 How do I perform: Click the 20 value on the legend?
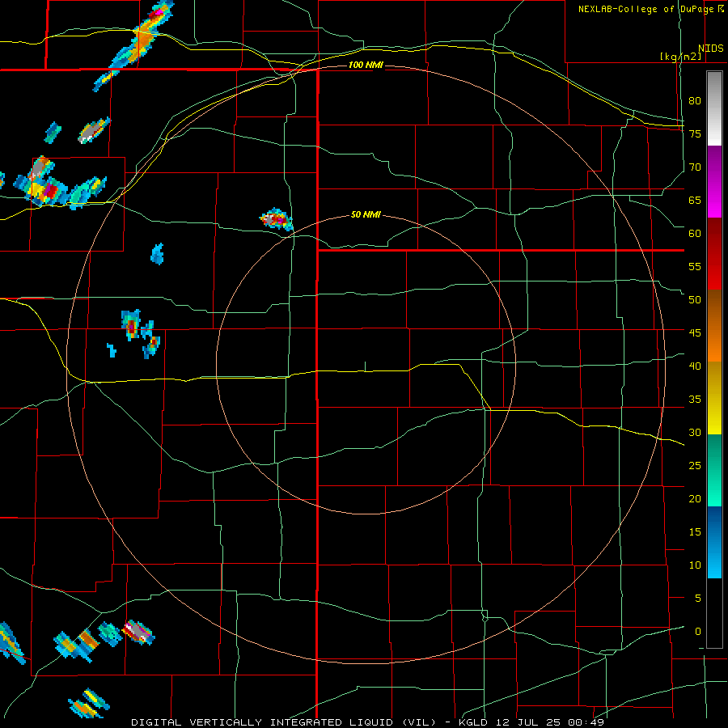pos(695,499)
